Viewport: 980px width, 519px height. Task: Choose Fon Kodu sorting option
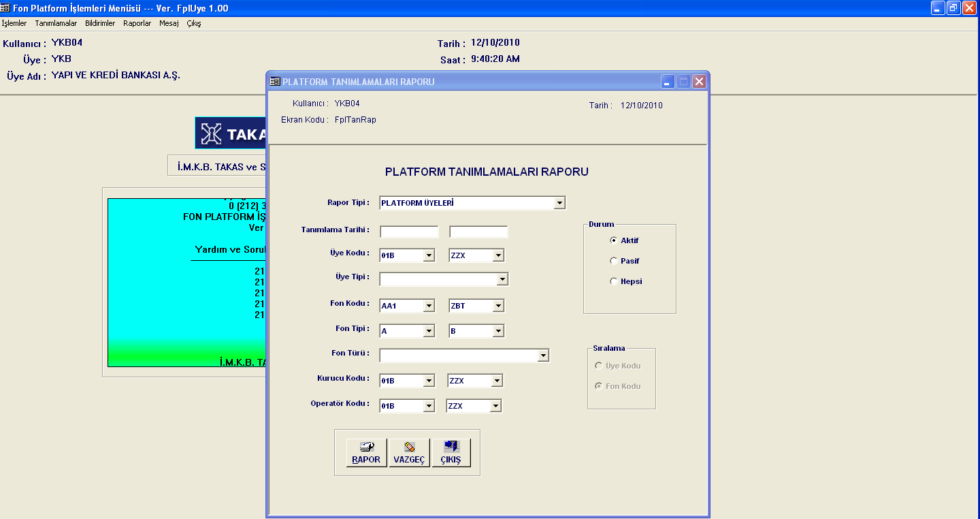coord(599,386)
